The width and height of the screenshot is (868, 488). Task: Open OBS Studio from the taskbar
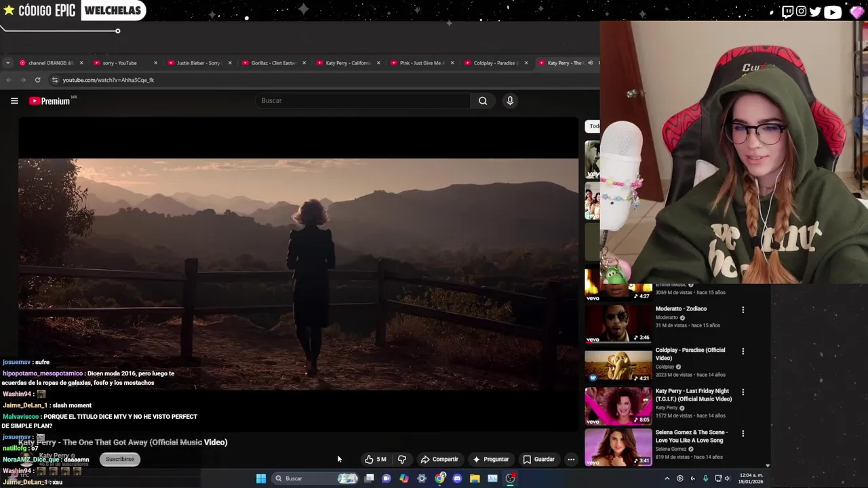click(x=510, y=479)
